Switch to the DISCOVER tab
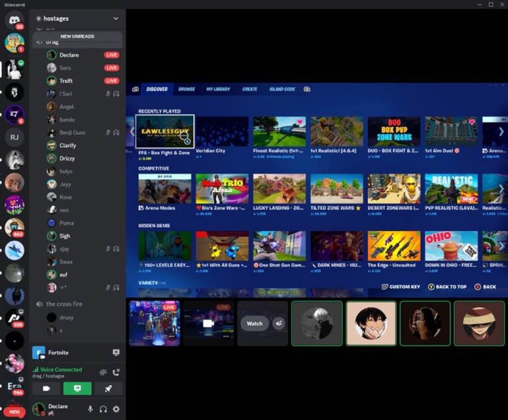This screenshot has height=420, width=508. (157, 89)
